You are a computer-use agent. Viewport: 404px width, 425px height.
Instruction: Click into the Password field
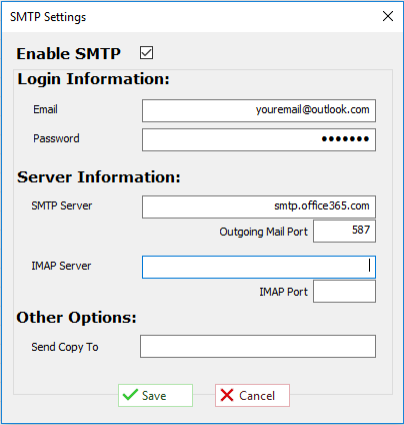(x=259, y=140)
